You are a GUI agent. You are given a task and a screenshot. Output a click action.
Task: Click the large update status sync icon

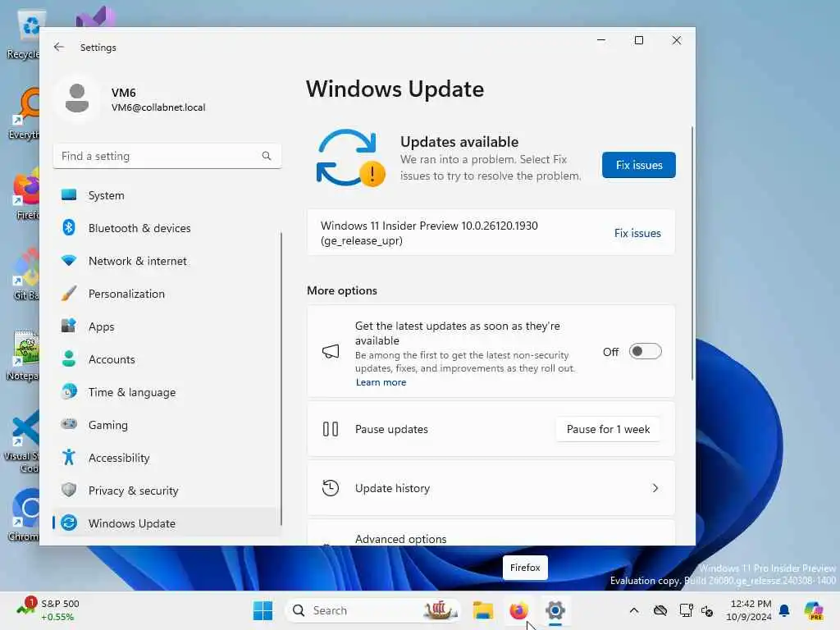click(350, 158)
